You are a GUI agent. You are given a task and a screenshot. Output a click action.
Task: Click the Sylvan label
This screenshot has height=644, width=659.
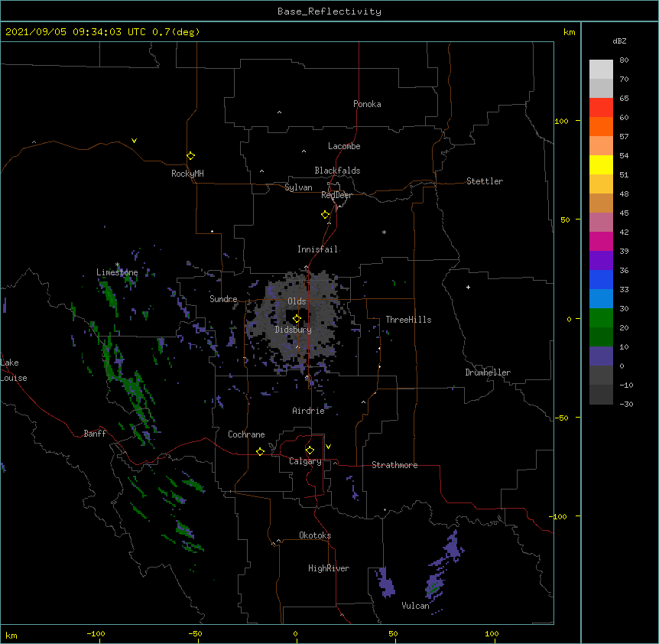[298, 187]
